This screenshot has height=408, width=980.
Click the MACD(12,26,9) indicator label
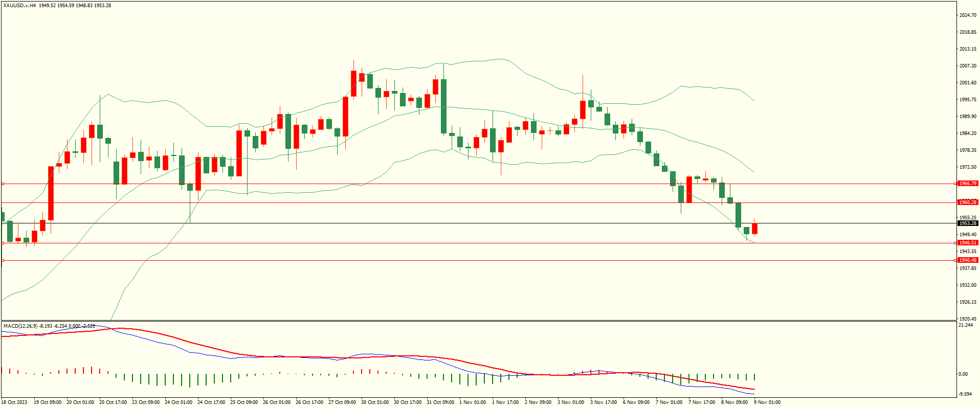coord(20,326)
